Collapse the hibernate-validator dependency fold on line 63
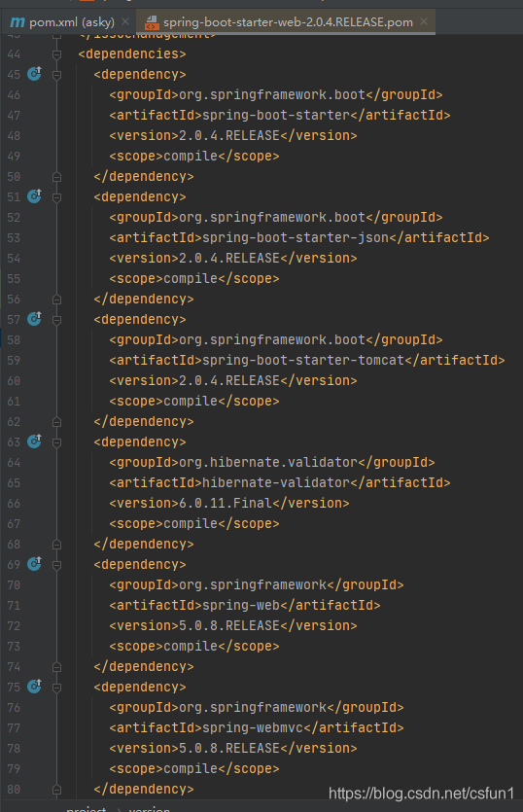Image resolution: width=523 pixels, height=812 pixels. [x=57, y=442]
